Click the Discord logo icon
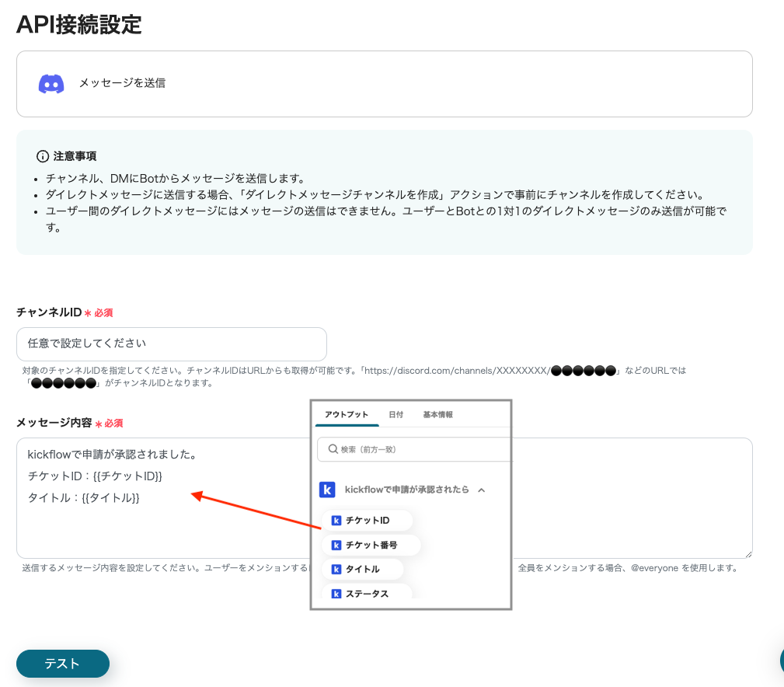This screenshot has height=687, width=784. pos(51,83)
